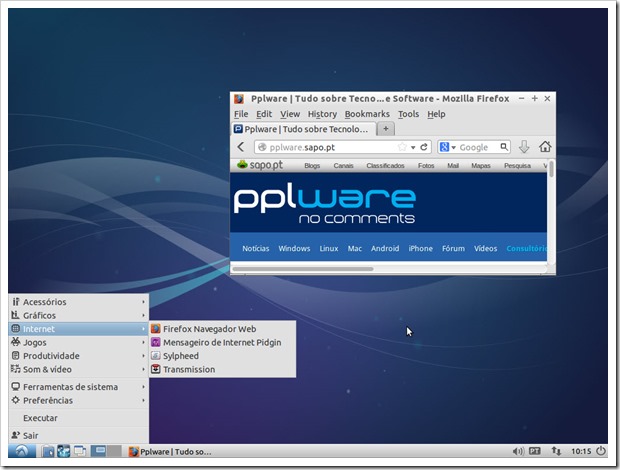Bookmark page with the star icon
Viewport: 620px width, 470px height.
coord(402,147)
